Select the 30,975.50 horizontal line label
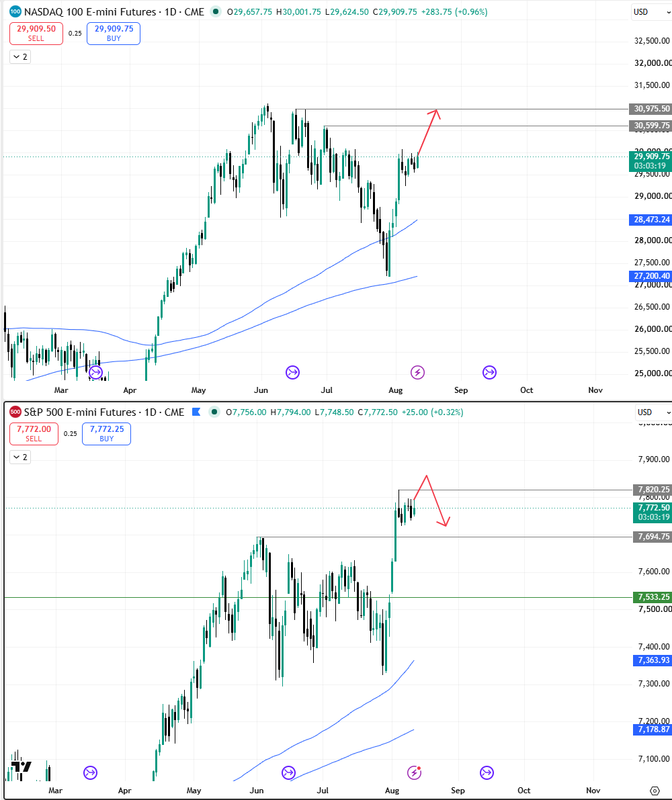The width and height of the screenshot is (672, 800). 651,109
